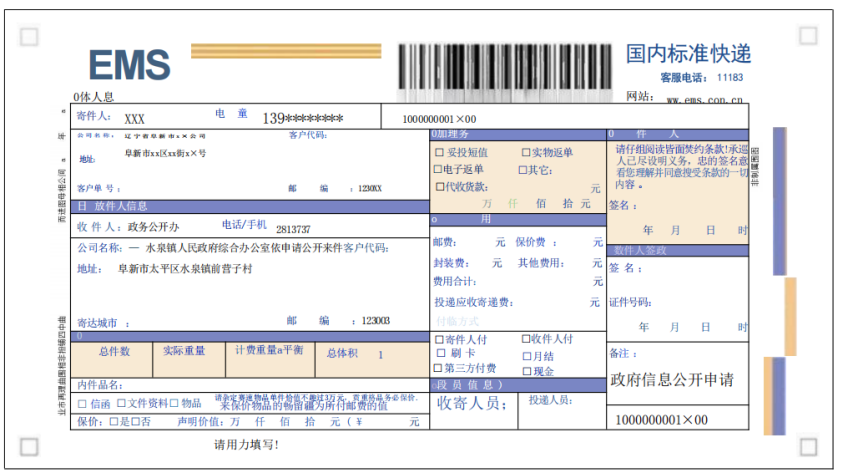Click the sender 签名 field in beige box
The image size is (854, 473).
(x=623, y=206)
